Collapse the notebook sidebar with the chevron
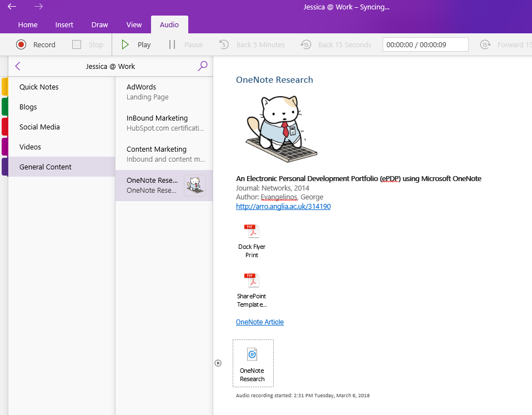The image size is (532, 415). [17, 66]
